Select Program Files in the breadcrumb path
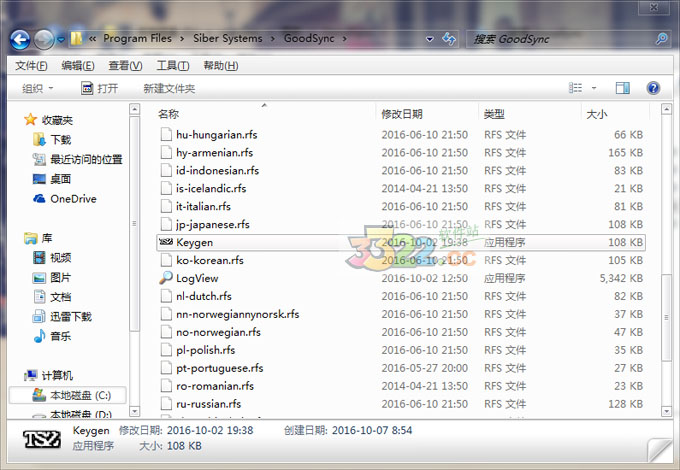Image resolution: width=680 pixels, height=470 pixels. (137, 39)
